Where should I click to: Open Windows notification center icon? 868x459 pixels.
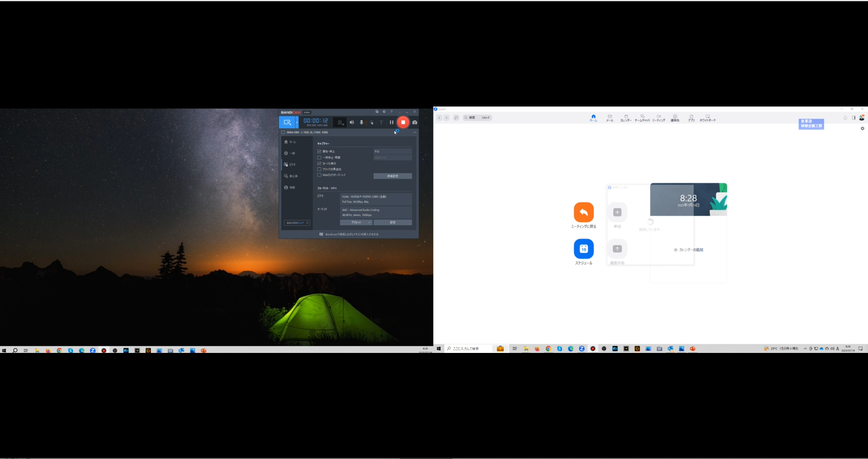pos(860,348)
